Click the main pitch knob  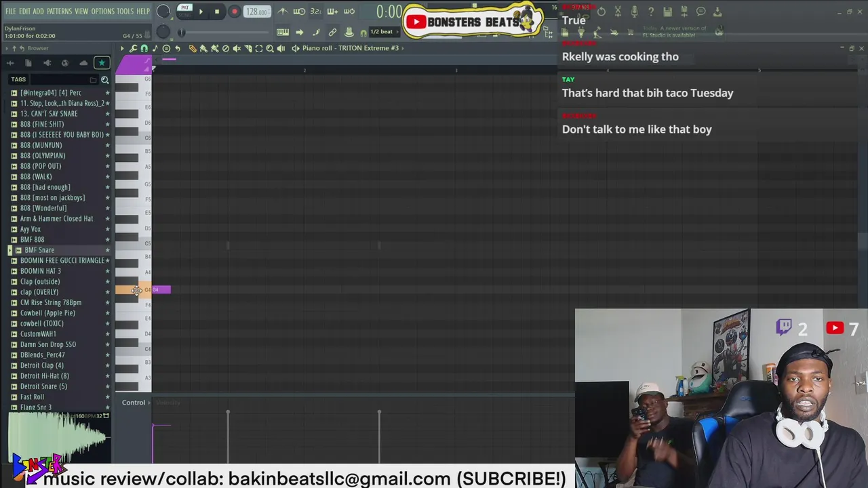coord(163,32)
